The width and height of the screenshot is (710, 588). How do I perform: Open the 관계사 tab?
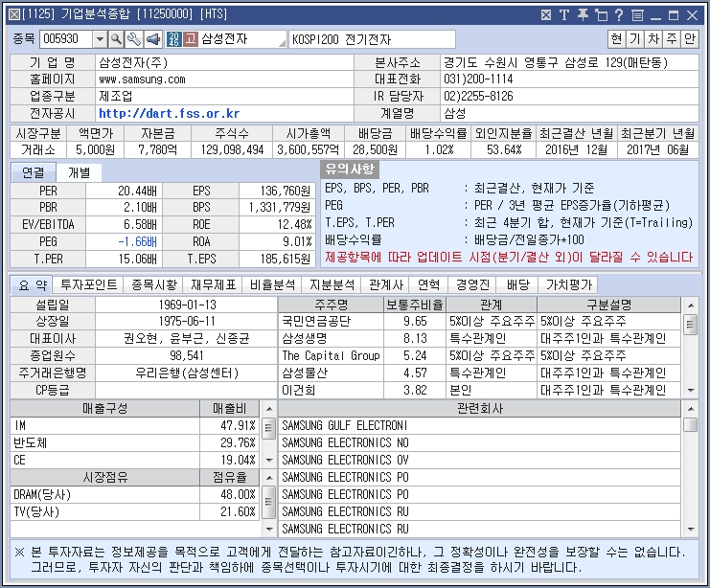tap(385, 284)
